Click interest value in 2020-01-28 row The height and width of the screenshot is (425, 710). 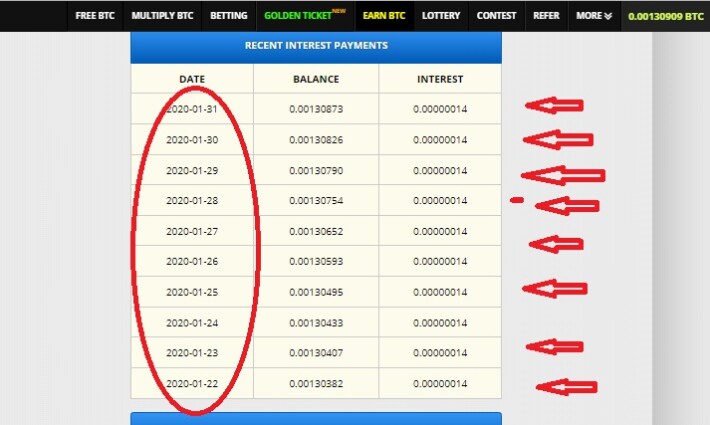tap(440, 201)
